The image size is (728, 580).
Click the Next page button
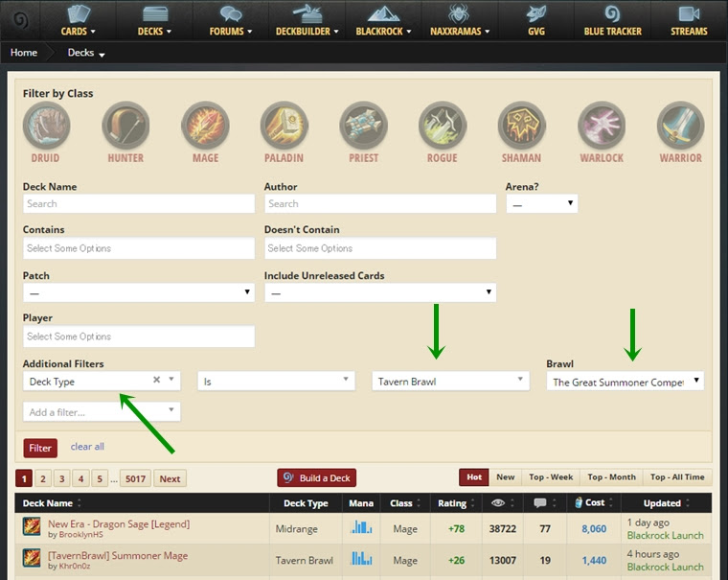coord(170,478)
